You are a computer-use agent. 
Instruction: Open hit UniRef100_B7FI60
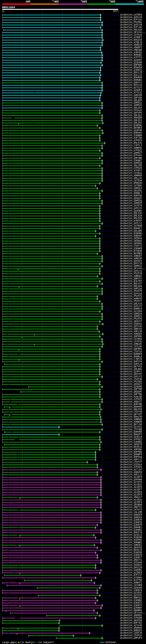tap(131, 20)
